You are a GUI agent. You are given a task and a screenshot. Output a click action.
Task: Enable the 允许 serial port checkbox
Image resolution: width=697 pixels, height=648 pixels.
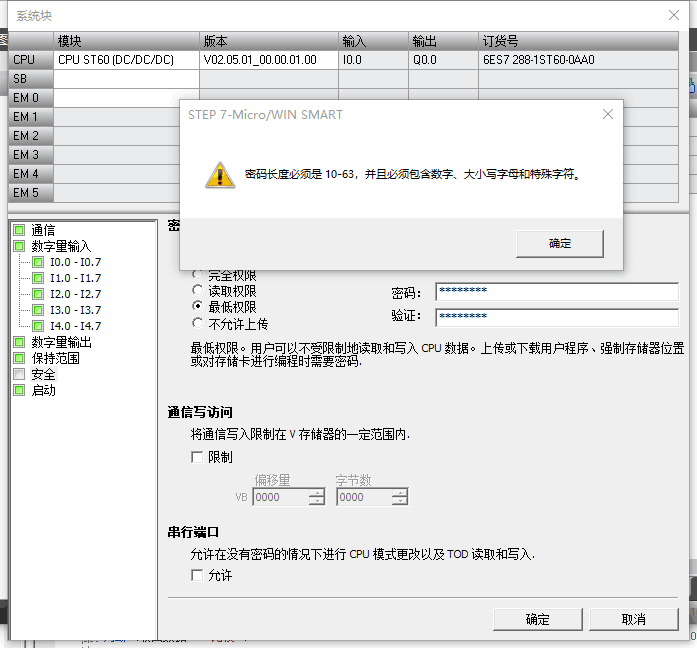coord(197,575)
